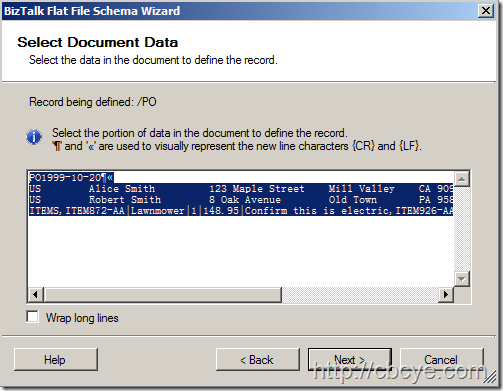
Task: Click the vertical scrollbar up arrow
Action: point(462,179)
